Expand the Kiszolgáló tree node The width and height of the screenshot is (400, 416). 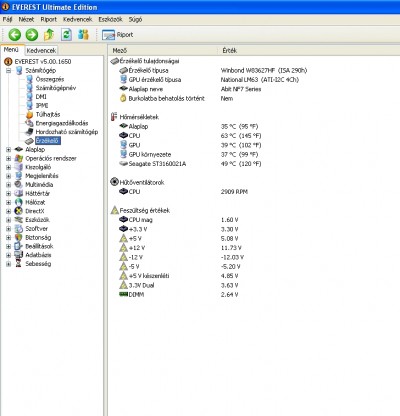(x=8, y=167)
